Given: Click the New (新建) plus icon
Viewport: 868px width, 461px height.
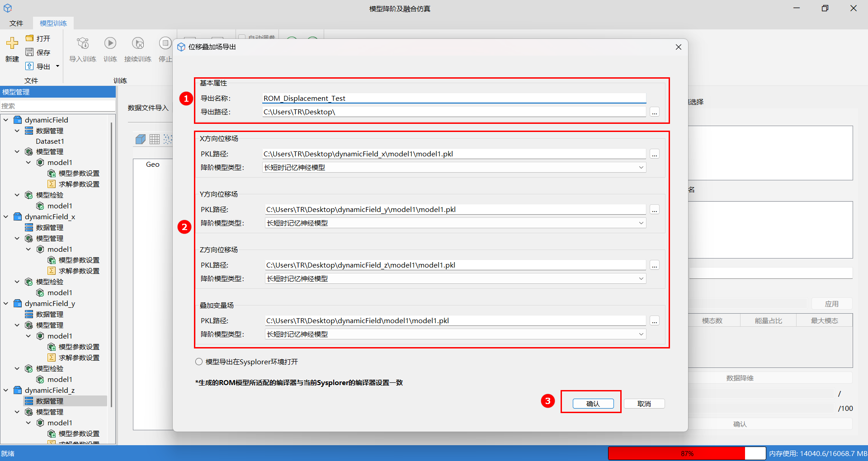Looking at the screenshot, I should [x=12, y=43].
